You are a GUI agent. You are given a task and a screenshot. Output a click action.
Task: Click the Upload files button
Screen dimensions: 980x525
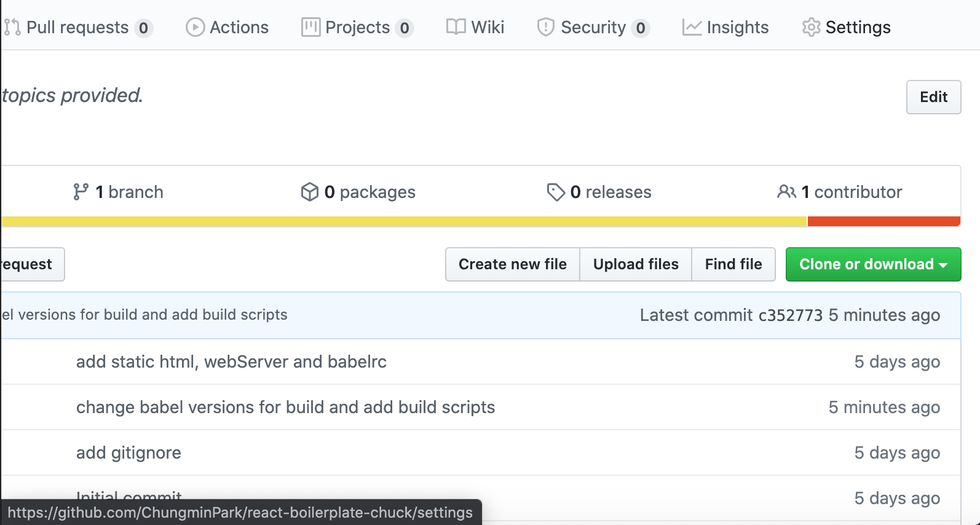coord(636,264)
